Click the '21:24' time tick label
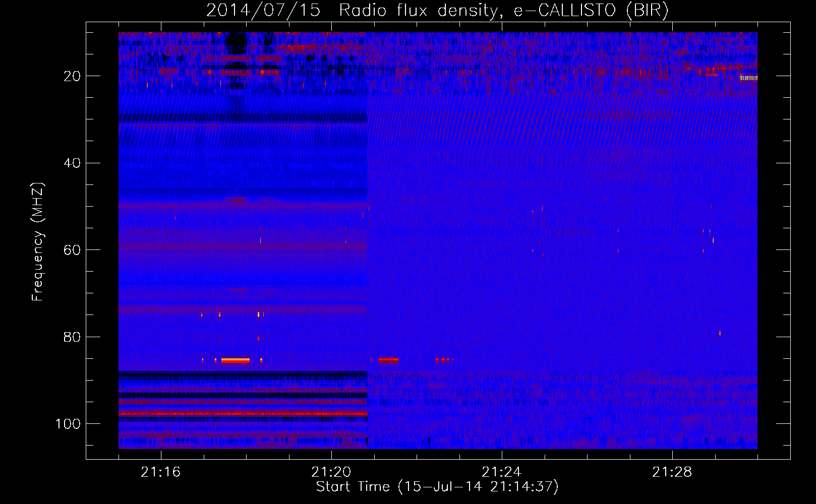This screenshot has width=816, height=504. click(502, 472)
